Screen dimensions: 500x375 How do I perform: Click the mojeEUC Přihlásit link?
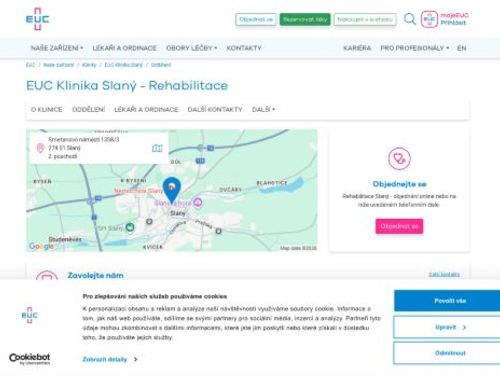pyautogui.click(x=454, y=19)
